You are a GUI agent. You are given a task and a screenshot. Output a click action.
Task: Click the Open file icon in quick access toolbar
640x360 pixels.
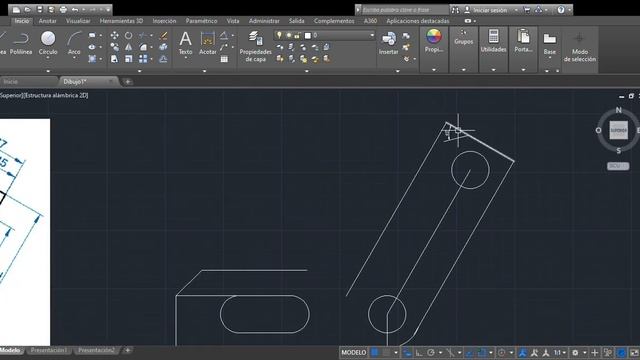[27, 9]
